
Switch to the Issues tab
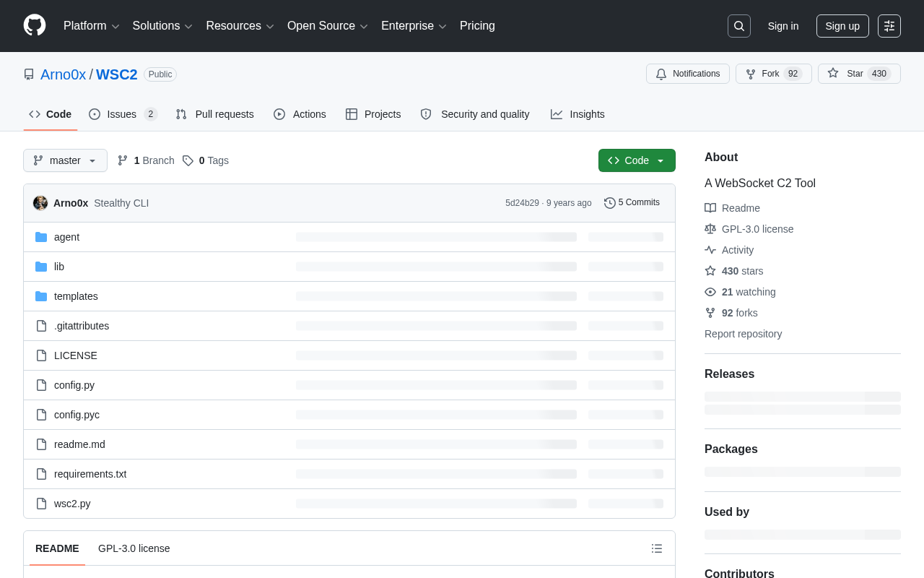pyautogui.click(x=123, y=114)
